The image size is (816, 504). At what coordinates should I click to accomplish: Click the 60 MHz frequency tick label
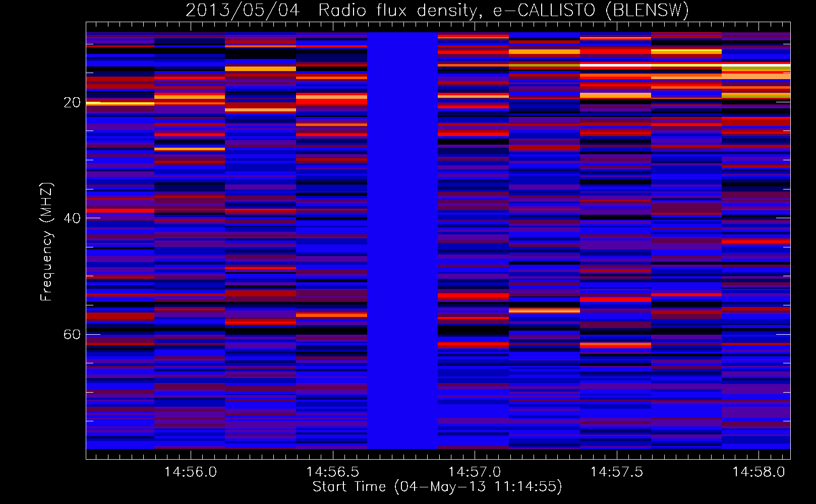click(x=72, y=334)
